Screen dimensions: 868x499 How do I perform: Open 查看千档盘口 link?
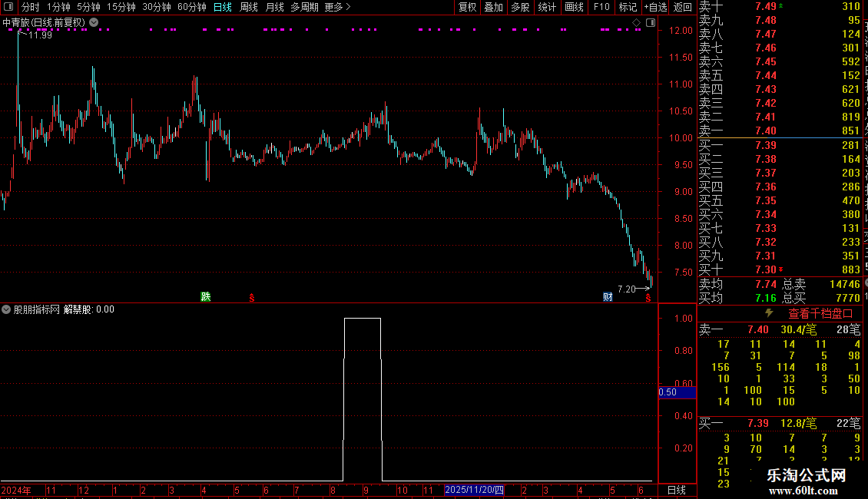point(820,314)
